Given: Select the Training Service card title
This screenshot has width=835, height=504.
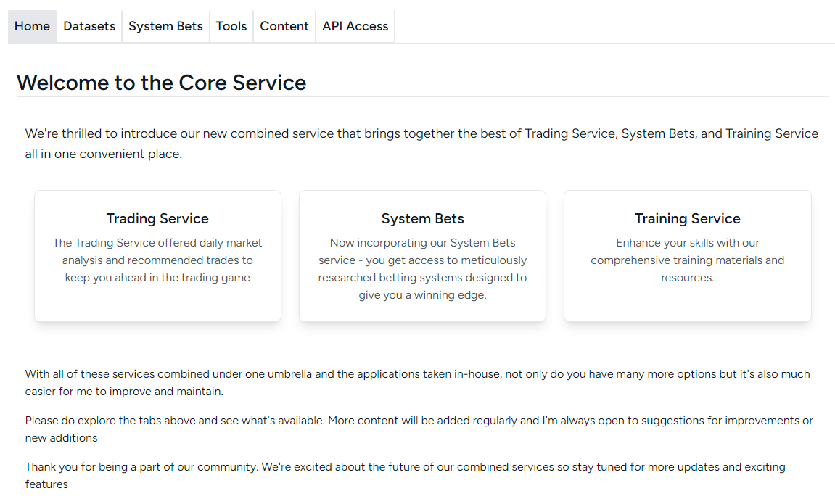Looking at the screenshot, I should click(687, 219).
